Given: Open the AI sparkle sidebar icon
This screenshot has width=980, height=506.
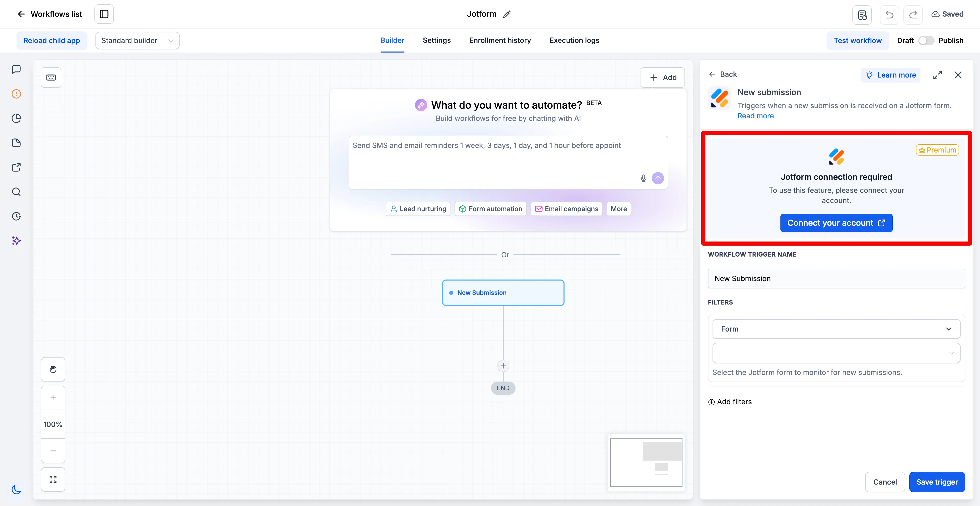Looking at the screenshot, I should pos(16,241).
